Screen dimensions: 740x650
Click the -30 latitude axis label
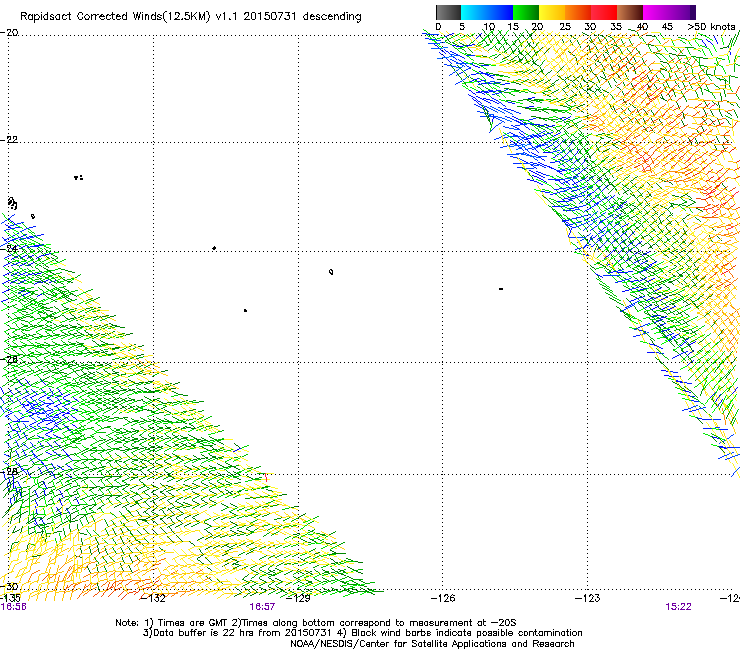9,587
